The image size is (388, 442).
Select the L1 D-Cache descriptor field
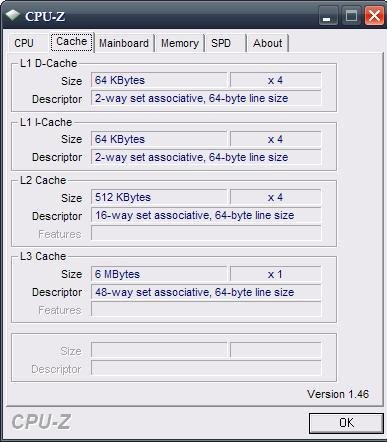tap(206, 98)
